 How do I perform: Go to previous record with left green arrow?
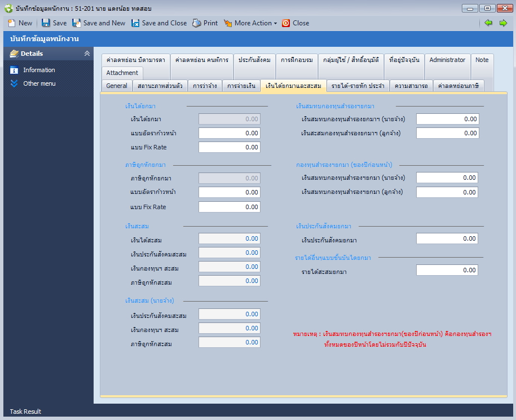pyautogui.click(x=488, y=23)
